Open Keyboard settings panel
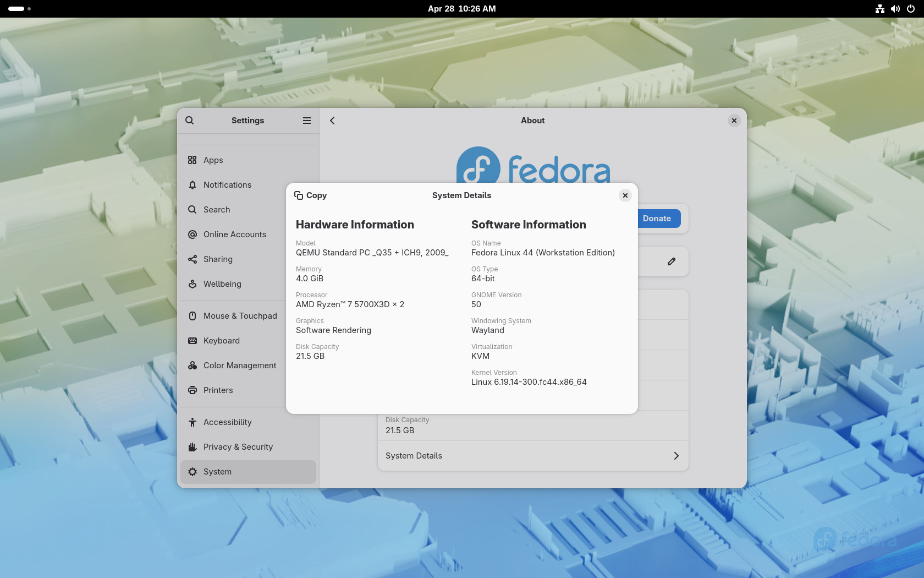The image size is (924, 578). [221, 341]
